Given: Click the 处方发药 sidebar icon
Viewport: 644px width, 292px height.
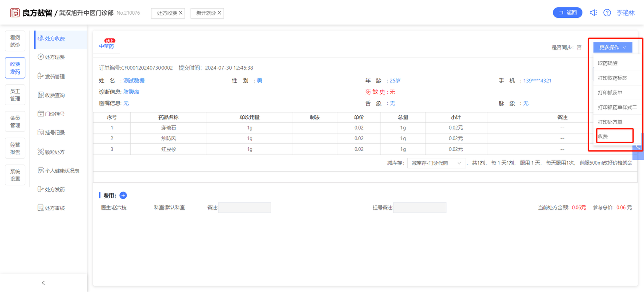Looking at the screenshot, I should pyautogui.click(x=41, y=190).
